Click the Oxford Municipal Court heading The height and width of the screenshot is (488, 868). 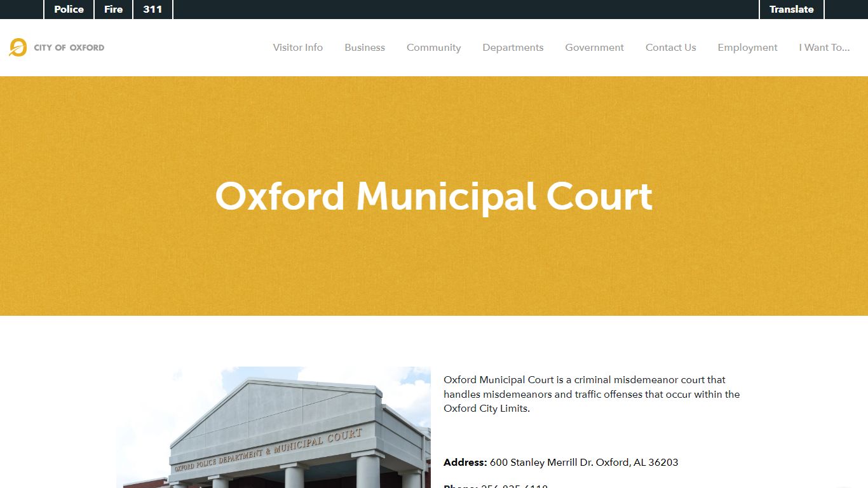(434, 196)
